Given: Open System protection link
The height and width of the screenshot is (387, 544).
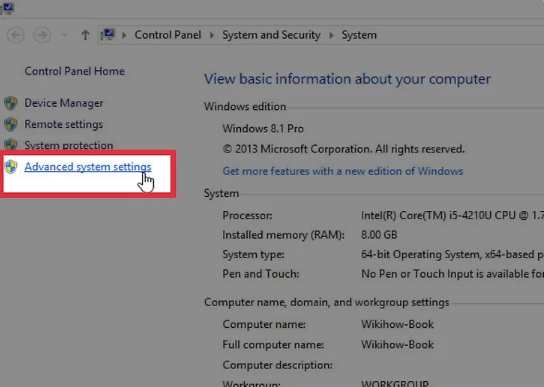Looking at the screenshot, I should tap(69, 145).
